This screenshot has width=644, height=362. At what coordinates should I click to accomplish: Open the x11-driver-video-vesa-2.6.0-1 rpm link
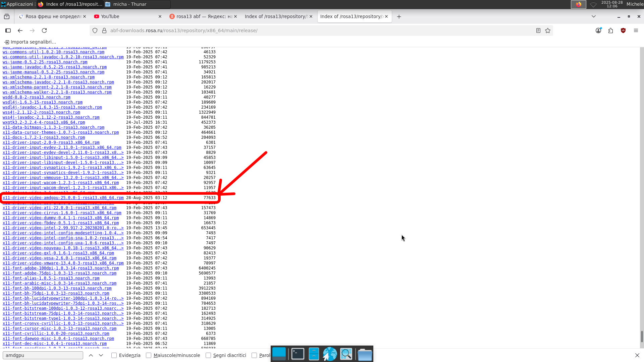[59, 258]
